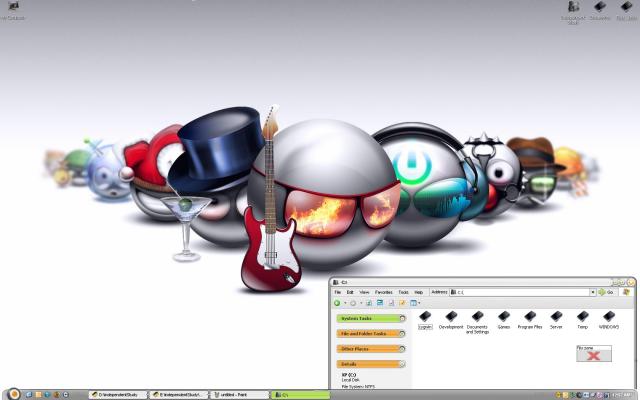Select the first folder icon in C:
The width and height of the screenshot is (640, 400).
425,320
